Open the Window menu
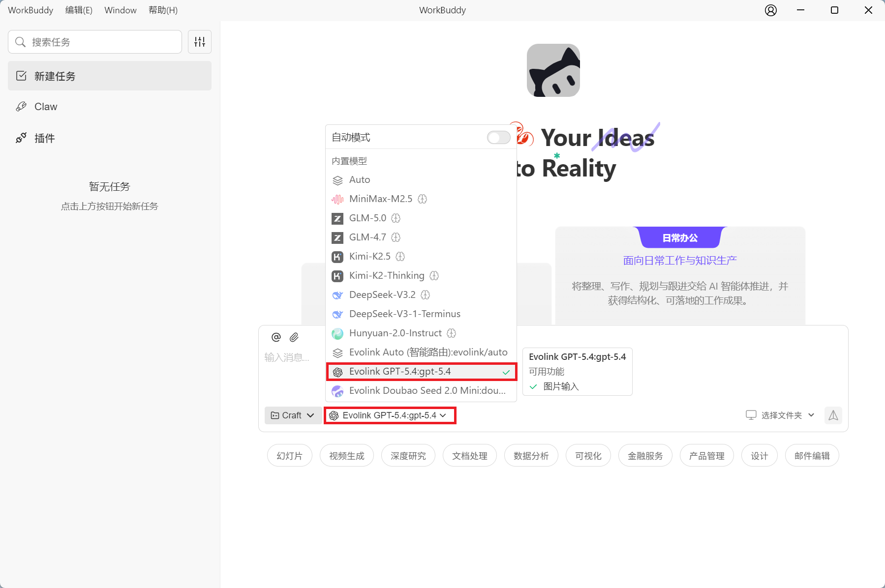885x588 pixels. pos(121,10)
